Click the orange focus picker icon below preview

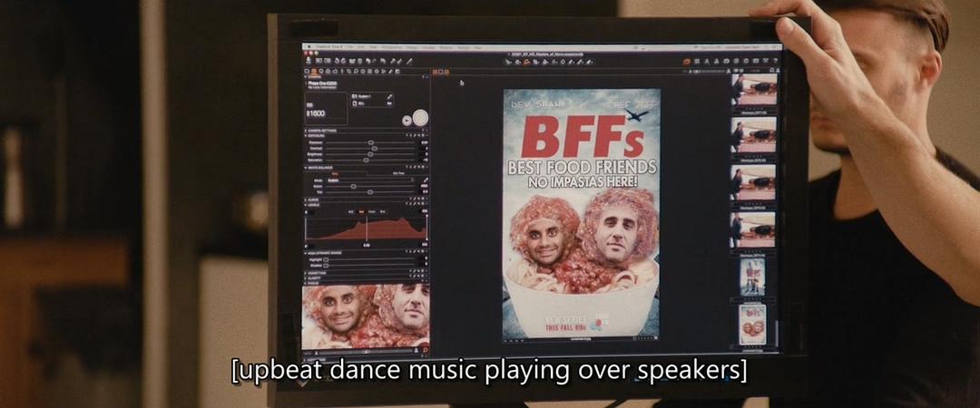[x=424, y=349]
